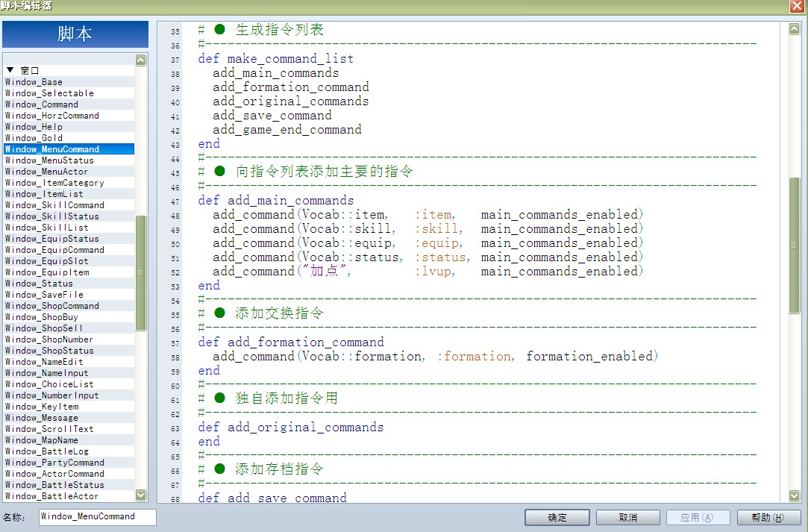Select Window_ItemCategory script
Viewport: 808px width, 532px height.
(x=69, y=183)
